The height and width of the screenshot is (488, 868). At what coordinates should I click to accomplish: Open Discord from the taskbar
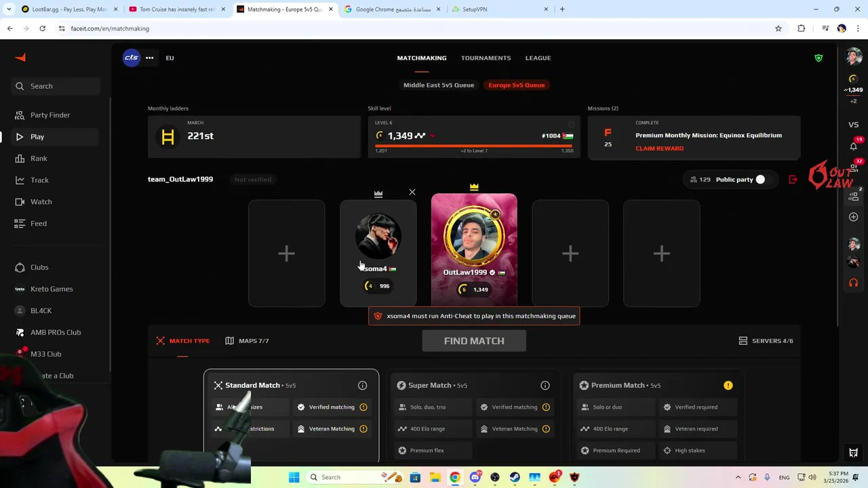point(475,477)
